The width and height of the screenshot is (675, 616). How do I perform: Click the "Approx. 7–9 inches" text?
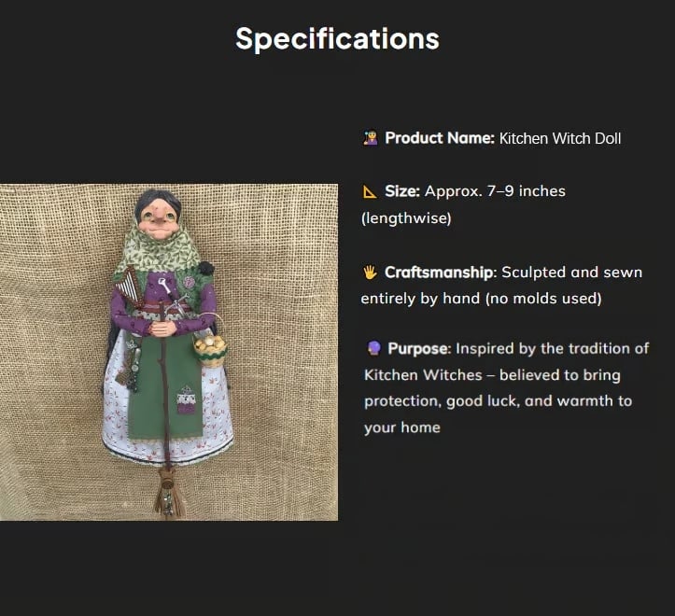(495, 191)
